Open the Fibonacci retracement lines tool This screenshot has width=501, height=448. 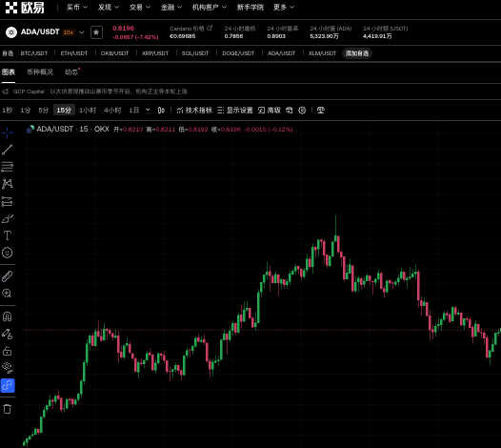[8, 167]
